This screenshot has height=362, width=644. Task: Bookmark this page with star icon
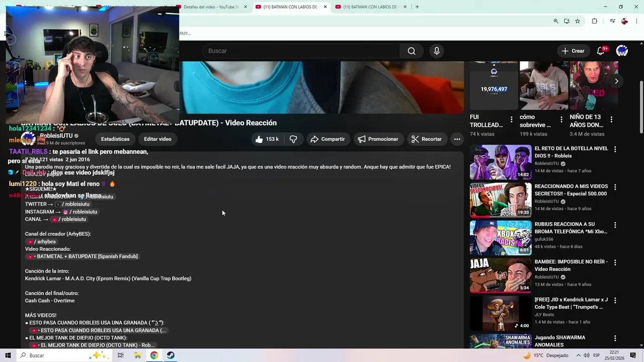pyautogui.click(x=578, y=21)
